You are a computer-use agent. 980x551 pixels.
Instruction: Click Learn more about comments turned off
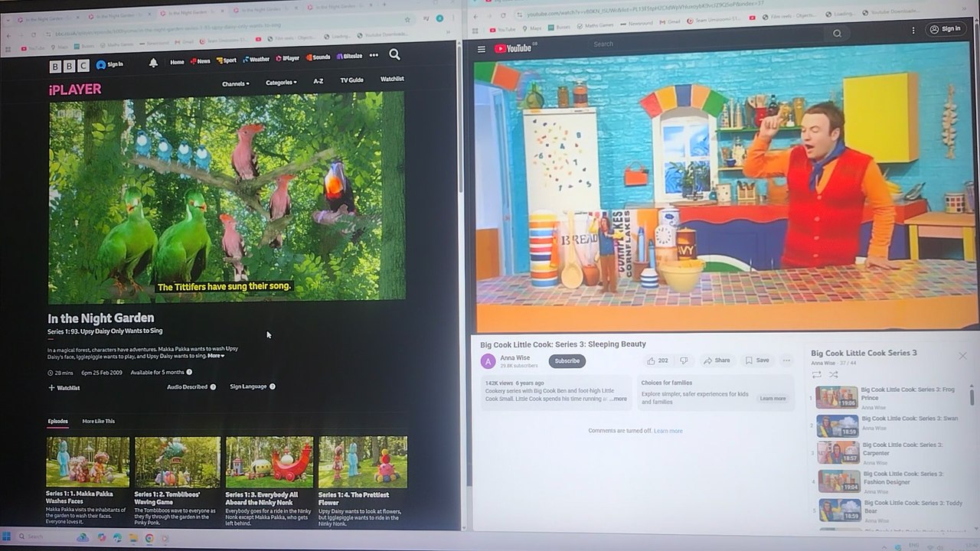[668, 431]
